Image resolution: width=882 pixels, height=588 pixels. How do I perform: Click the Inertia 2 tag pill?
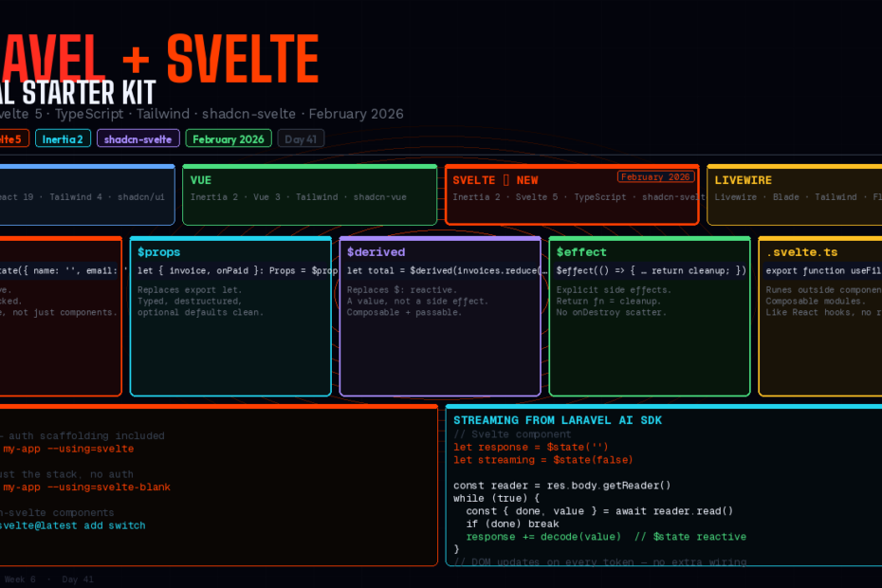[x=63, y=138]
